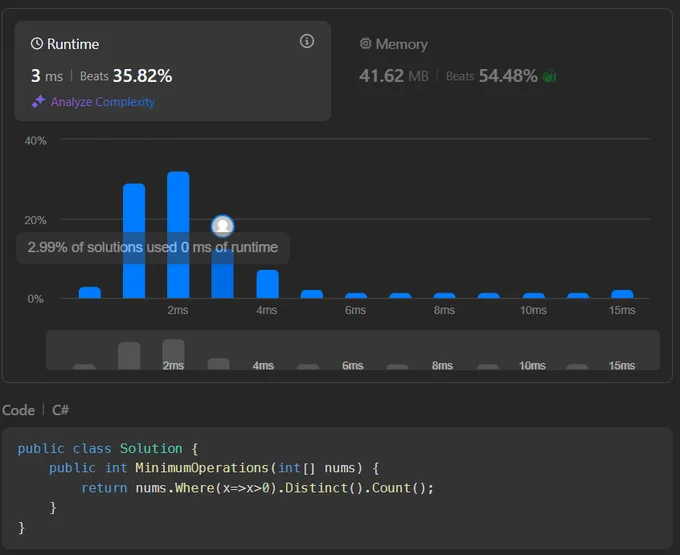Click the Solution class name in code

[x=151, y=448]
